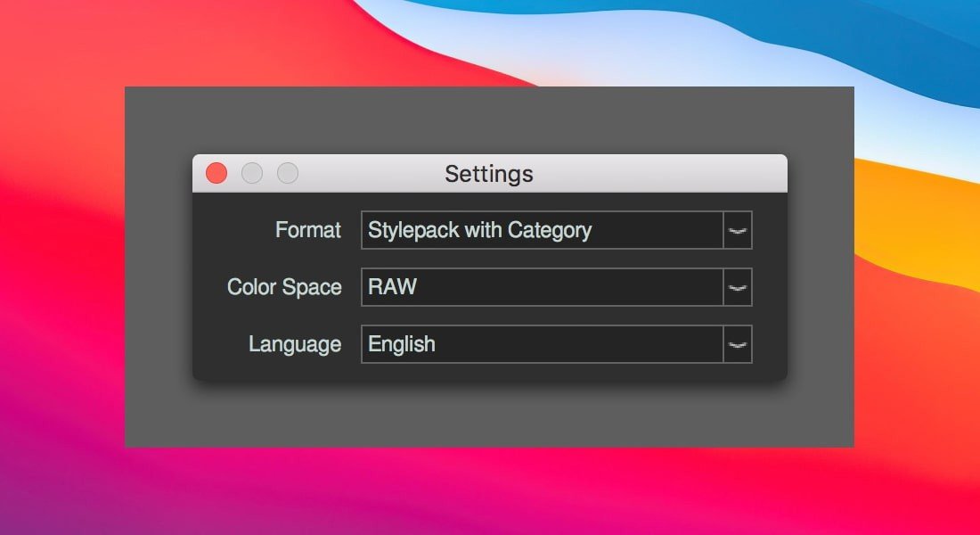Click the 'Format' label text
This screenshot has height=535, width=980.
coord(307,230)
